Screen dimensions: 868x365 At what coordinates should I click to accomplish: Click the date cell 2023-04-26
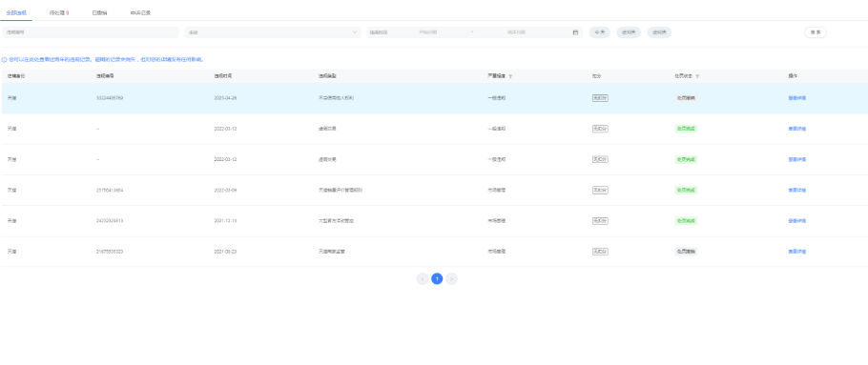[225, 98]
